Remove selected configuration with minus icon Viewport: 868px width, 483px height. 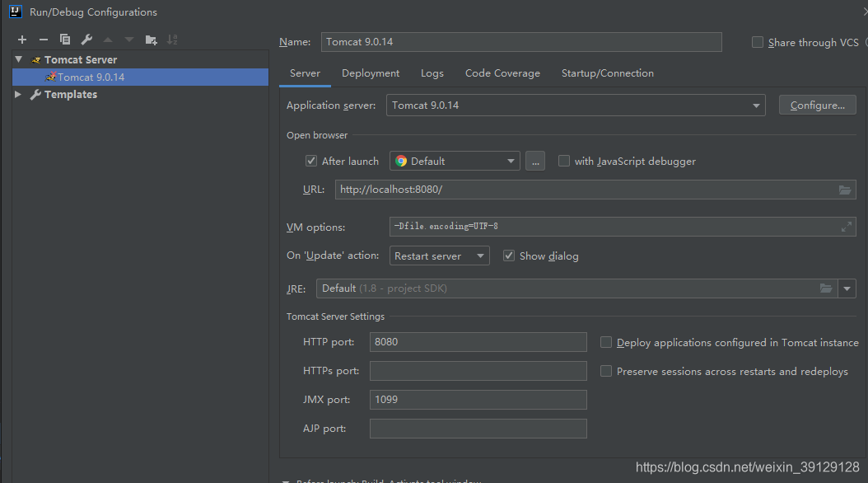pyautogui.click(x=44, y=40)
